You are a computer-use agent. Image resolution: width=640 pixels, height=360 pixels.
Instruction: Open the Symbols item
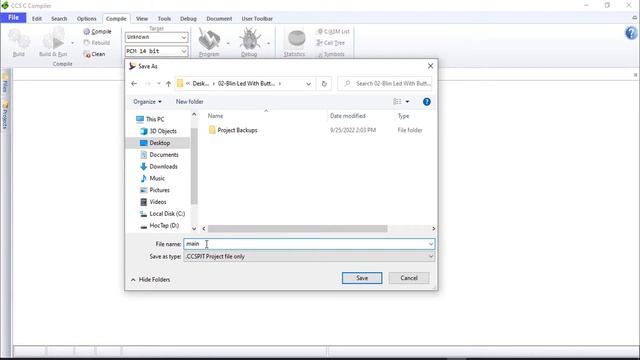tap(331, 54)
